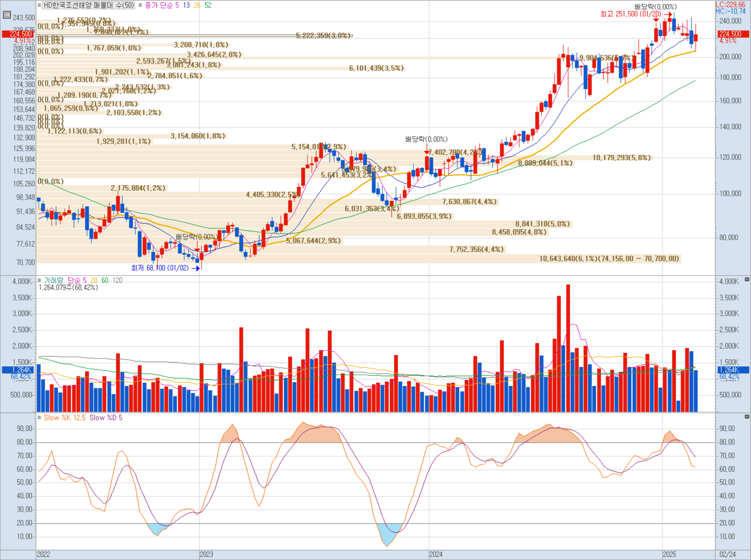
Task: Toggle the square marker beside 종가 단순
Action: pyautogui.click(x=140, y=5)
